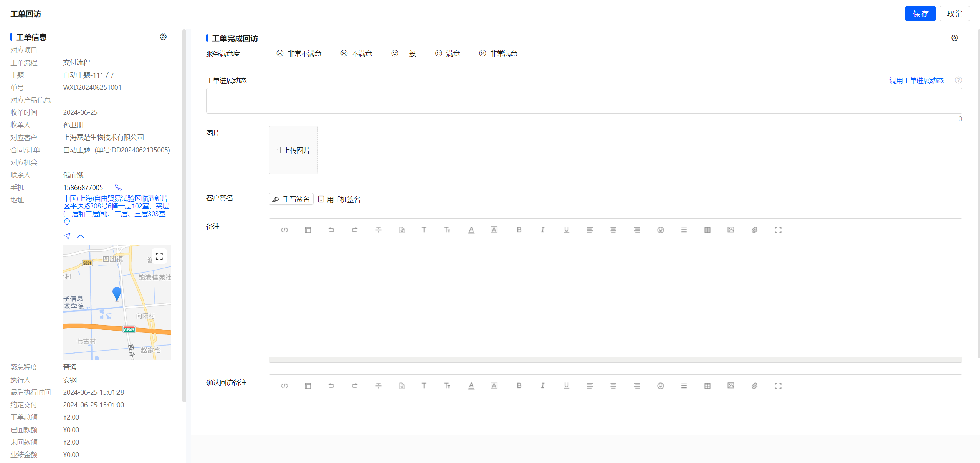This screenshot has height=463, width=980.
Task: Click undo in 确认回访备注 editor toolbar
Action: [x=331, y=386]
